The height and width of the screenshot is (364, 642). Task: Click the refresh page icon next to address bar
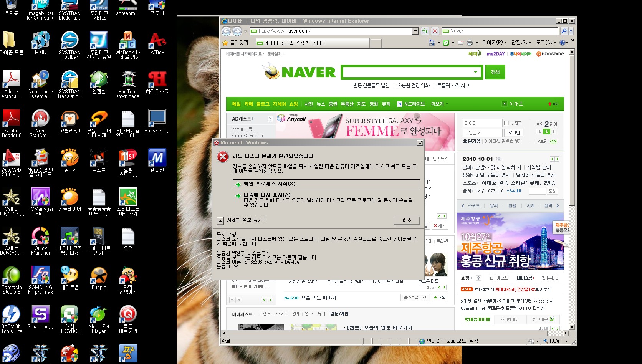pyautogui.click(x=425, y=31)
